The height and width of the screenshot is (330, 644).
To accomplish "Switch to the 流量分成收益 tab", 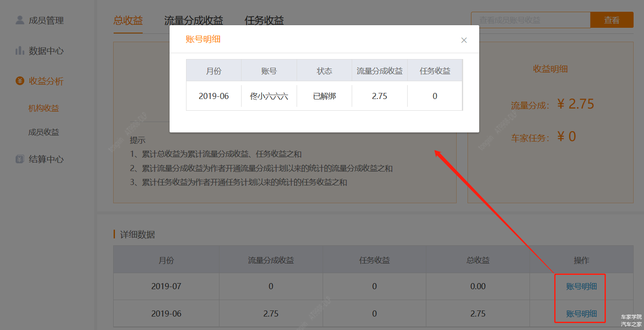I will point(193,20).
